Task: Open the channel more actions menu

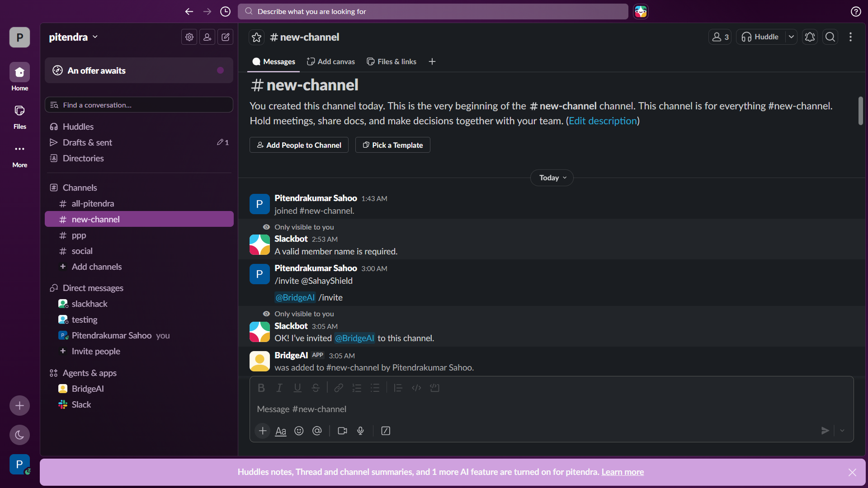Action: coord(850,37)
